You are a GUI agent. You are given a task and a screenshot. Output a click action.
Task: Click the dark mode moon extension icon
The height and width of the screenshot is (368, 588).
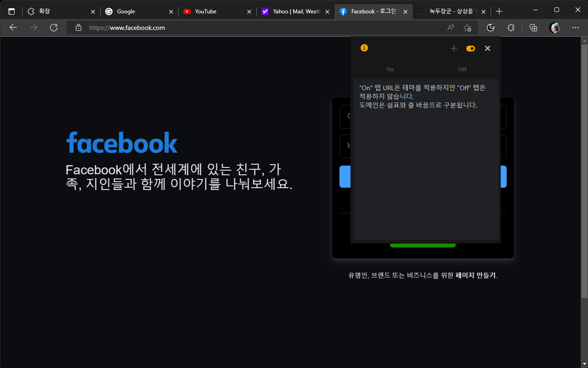click(491, 28)
